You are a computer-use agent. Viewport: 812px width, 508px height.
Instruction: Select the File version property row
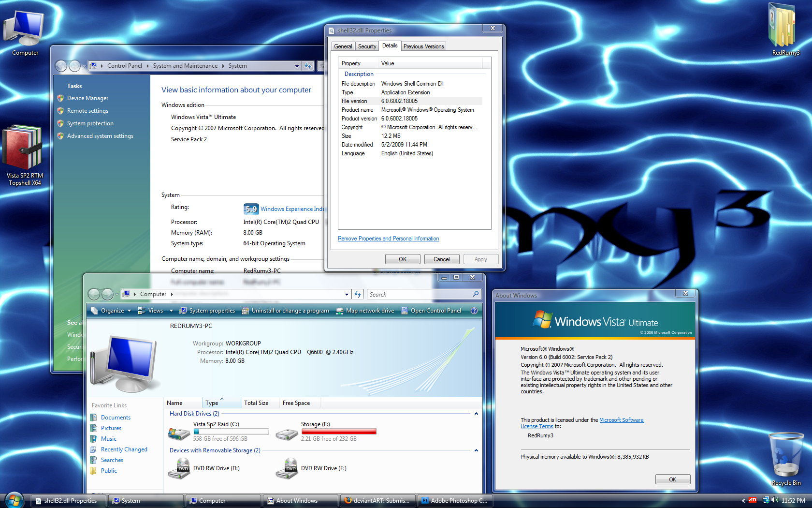[x=411, y=101]
